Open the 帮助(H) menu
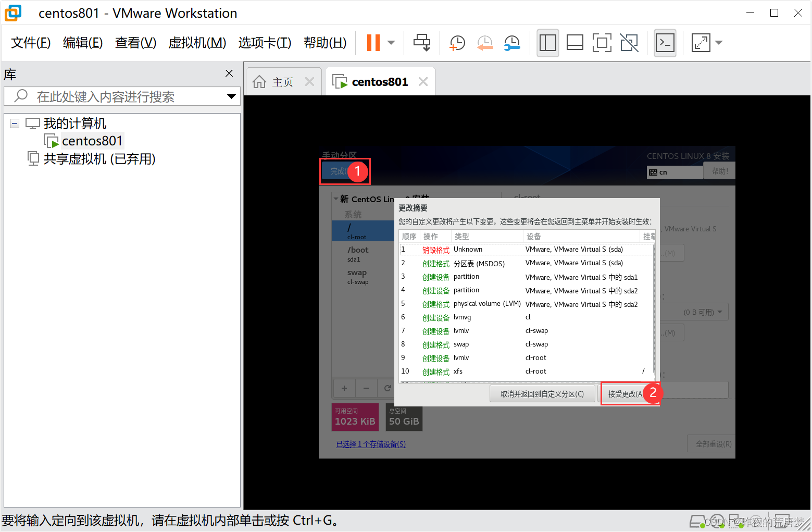Image resolution: width=812 pixels, height=532 pixels. click(325, 43)
